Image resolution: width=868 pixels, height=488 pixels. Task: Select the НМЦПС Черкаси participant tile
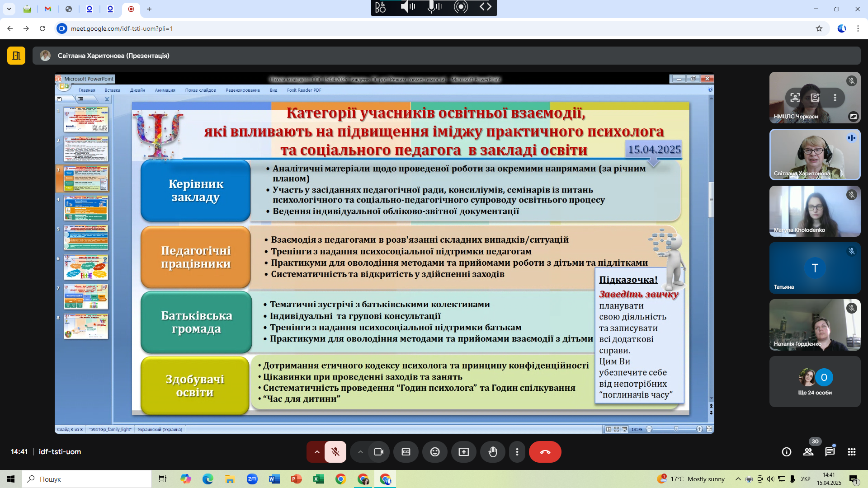815,98
